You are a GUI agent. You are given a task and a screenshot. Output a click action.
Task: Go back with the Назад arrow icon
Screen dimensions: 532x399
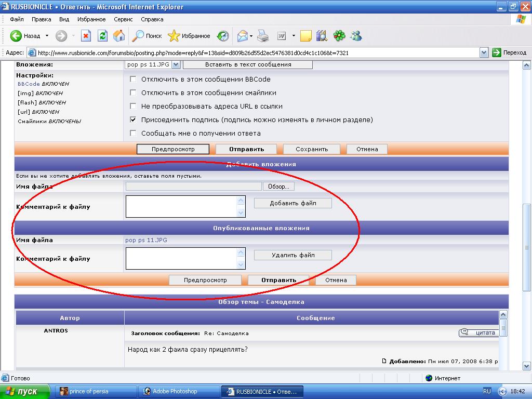point(16,36)
